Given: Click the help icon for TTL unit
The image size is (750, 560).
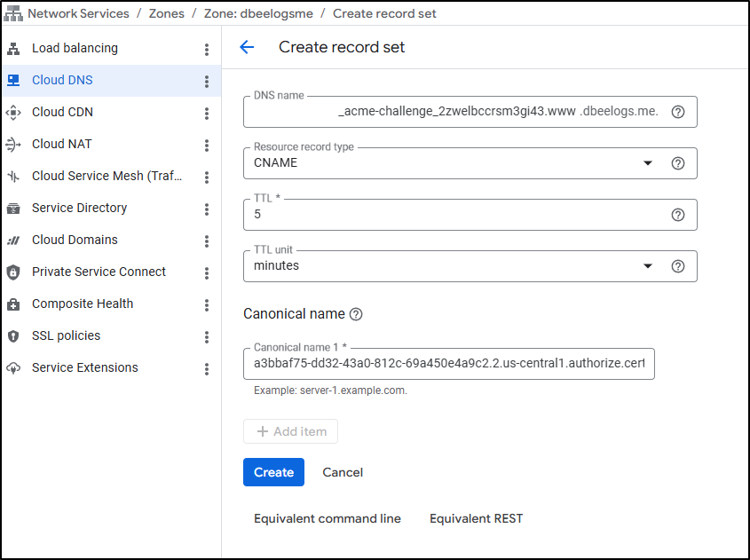Looking at the screenshot, I should (x=678, y=266).
